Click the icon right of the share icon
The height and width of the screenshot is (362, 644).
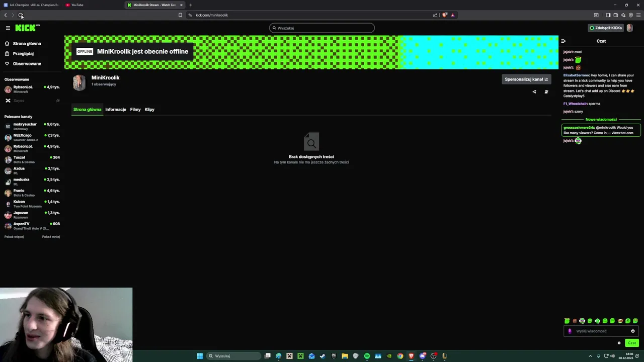[x=546, y=92]
